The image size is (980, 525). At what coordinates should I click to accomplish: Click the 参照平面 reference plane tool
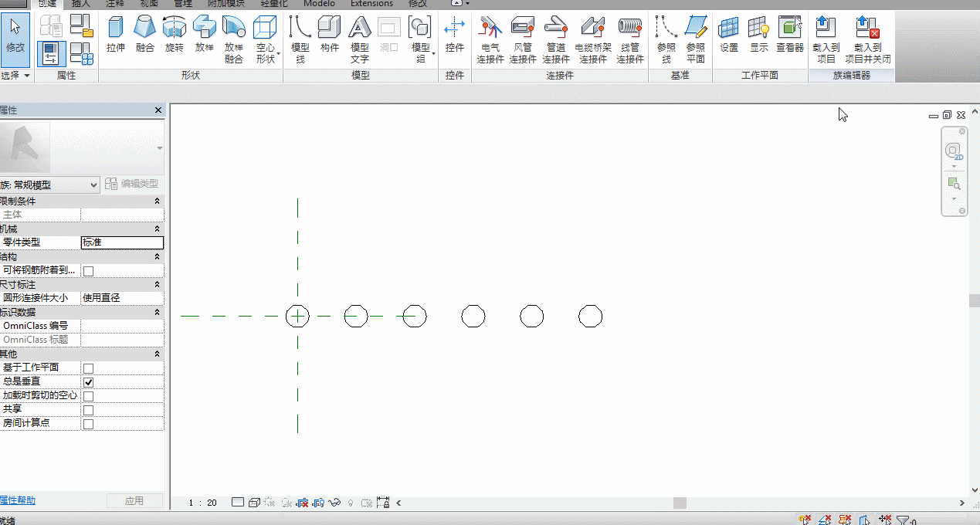(x=696, y=39)
